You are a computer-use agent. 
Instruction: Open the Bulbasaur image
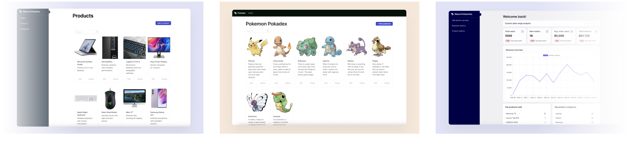coord(307,47)
